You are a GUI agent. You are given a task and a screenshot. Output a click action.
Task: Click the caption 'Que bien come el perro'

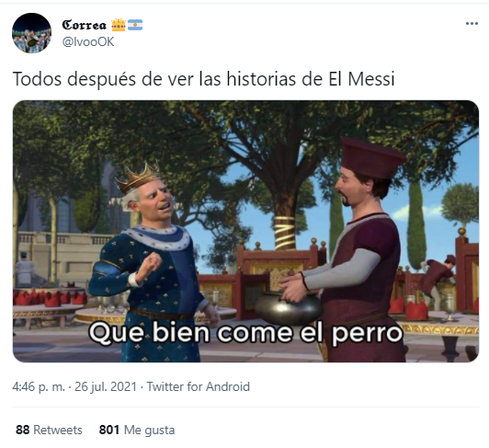[x=245, y=333]
